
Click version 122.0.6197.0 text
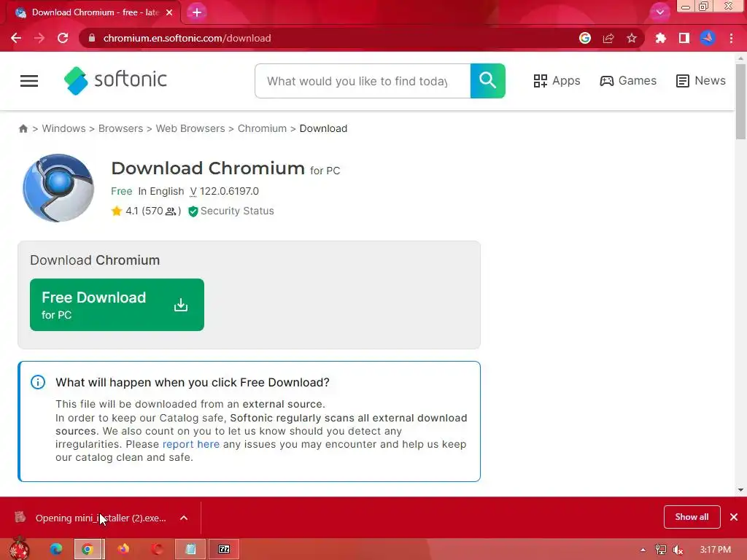point(225,192)
